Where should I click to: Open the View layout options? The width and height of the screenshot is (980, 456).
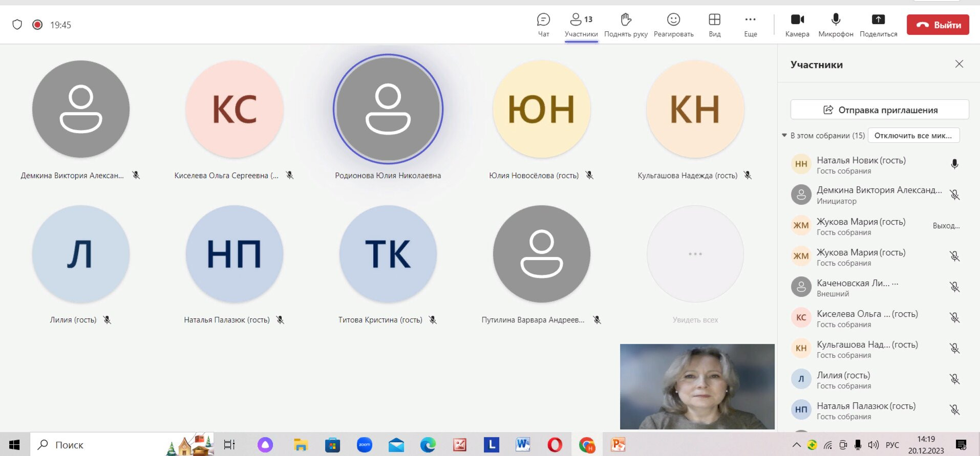[714, 25]
